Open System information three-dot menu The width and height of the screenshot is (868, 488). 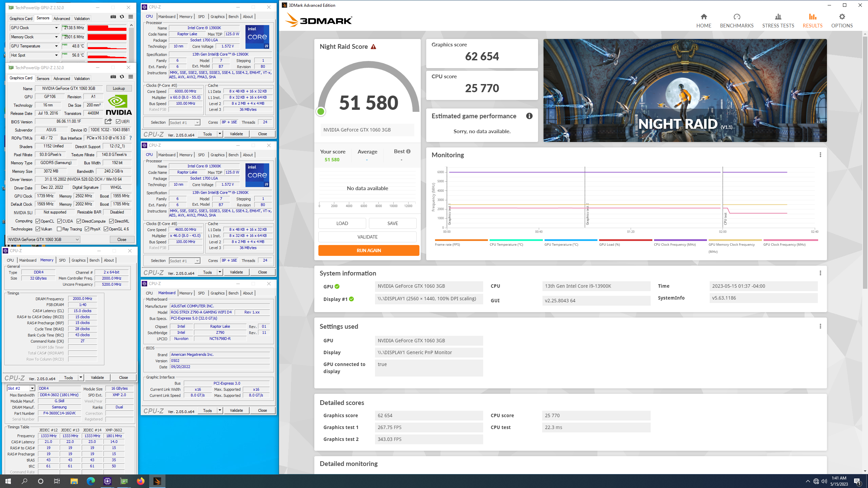(820, 273)
